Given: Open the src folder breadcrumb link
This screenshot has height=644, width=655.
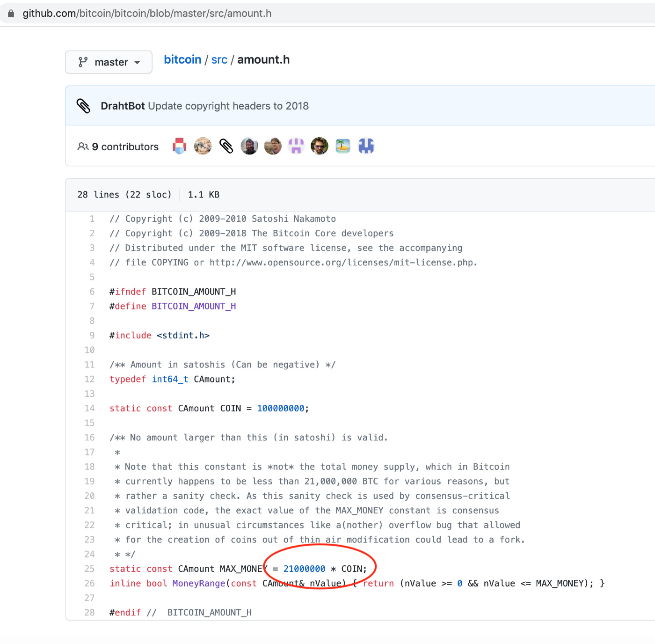Looking at the screenshot, I should pos(219,60).
